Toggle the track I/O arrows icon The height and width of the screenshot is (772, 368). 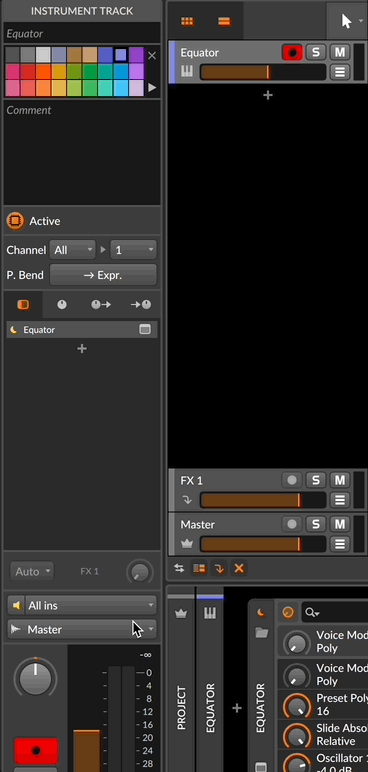[x=179, y=569]
